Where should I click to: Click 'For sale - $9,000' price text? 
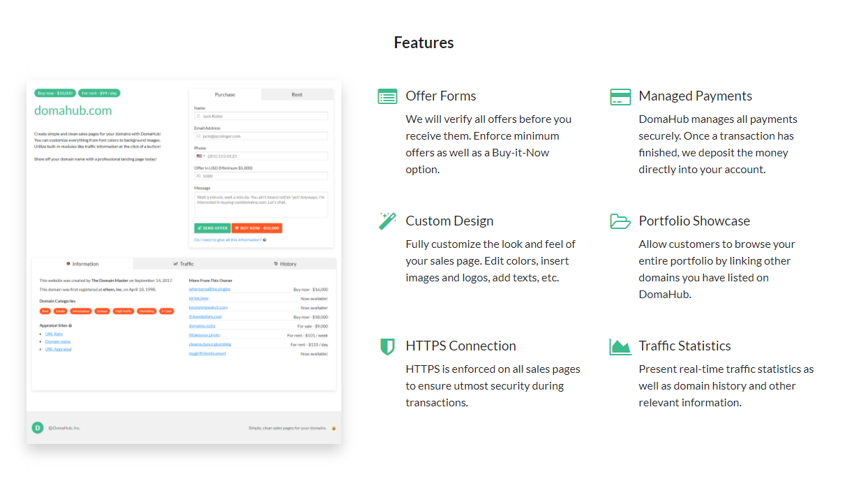click(x=313, y=326)
